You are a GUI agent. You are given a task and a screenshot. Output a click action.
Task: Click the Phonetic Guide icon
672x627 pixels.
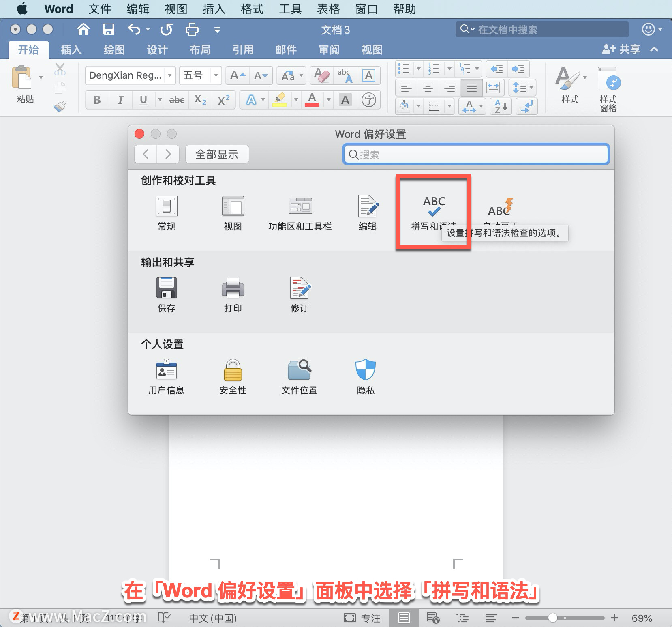(345, 75)
